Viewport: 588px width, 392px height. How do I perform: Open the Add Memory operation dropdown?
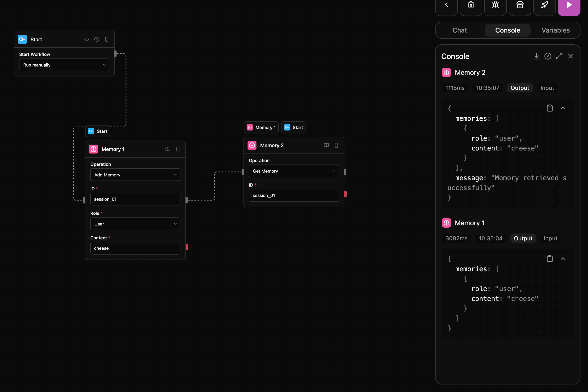(x=135, y=175)
